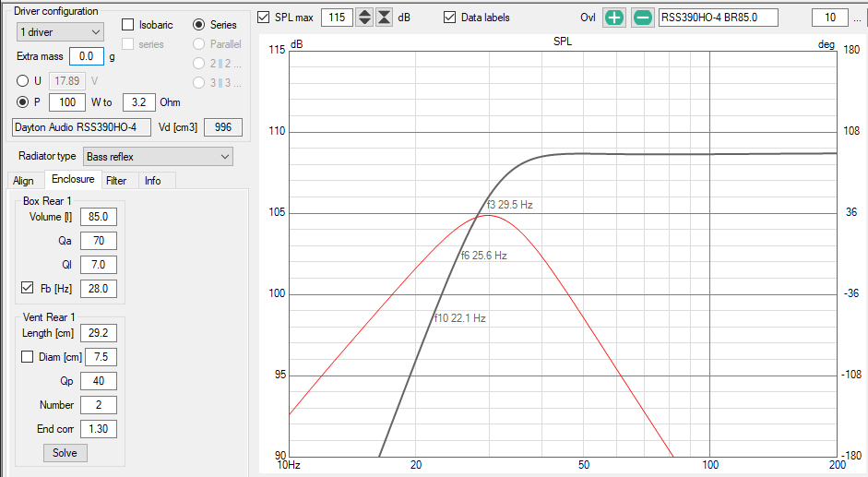Viewport: 868px width, 477px height.
Task: Click the vent Diam 7.5 field
Action: (x=99, y=357)
